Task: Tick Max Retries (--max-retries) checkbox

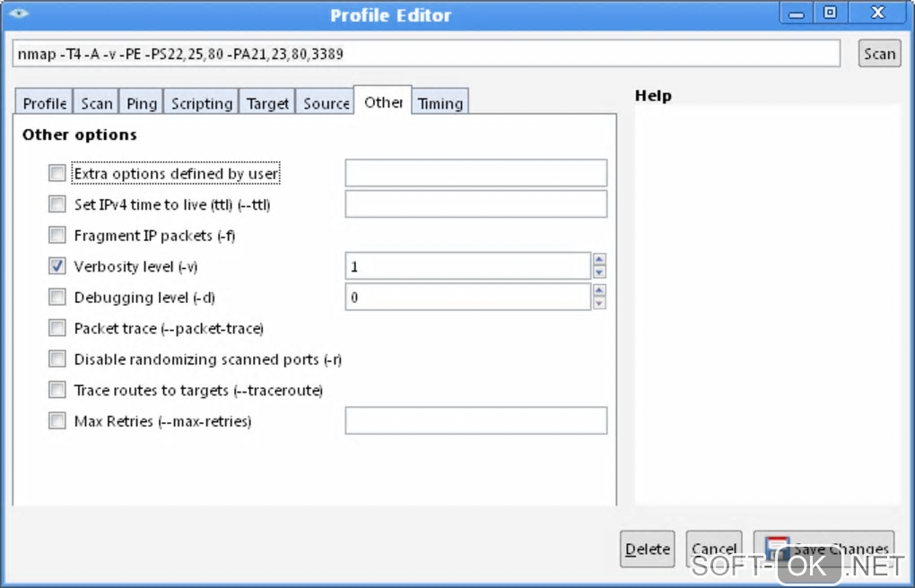Action: (x=57, y=420)
